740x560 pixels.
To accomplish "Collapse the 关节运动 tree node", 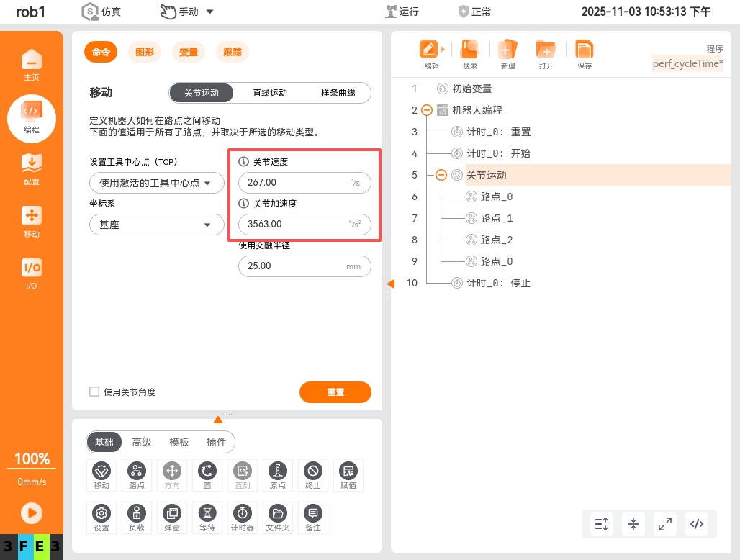I will coord(441,174).
